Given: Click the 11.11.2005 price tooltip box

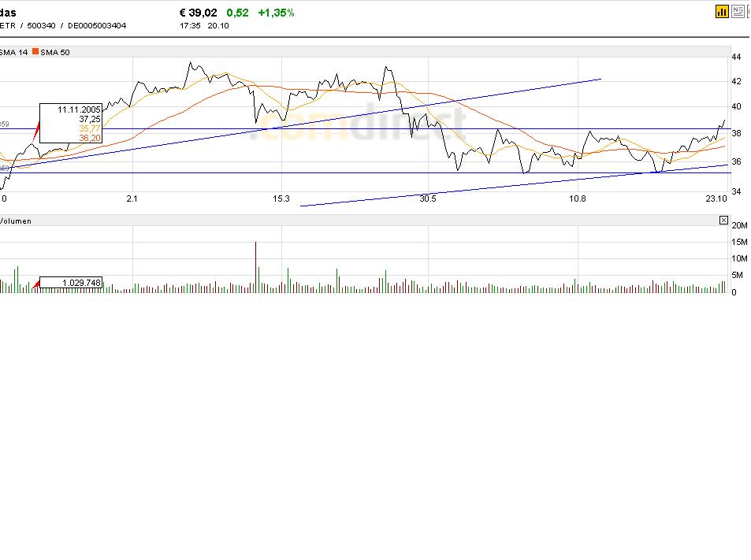Looking at the screenshot, I should click(x=72, y=124).
